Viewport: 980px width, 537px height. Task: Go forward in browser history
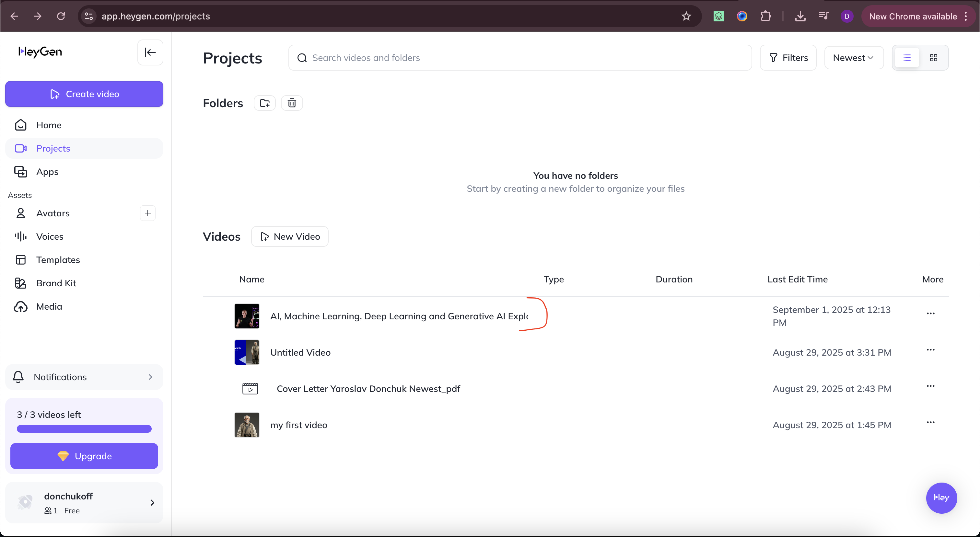[38, 16]
